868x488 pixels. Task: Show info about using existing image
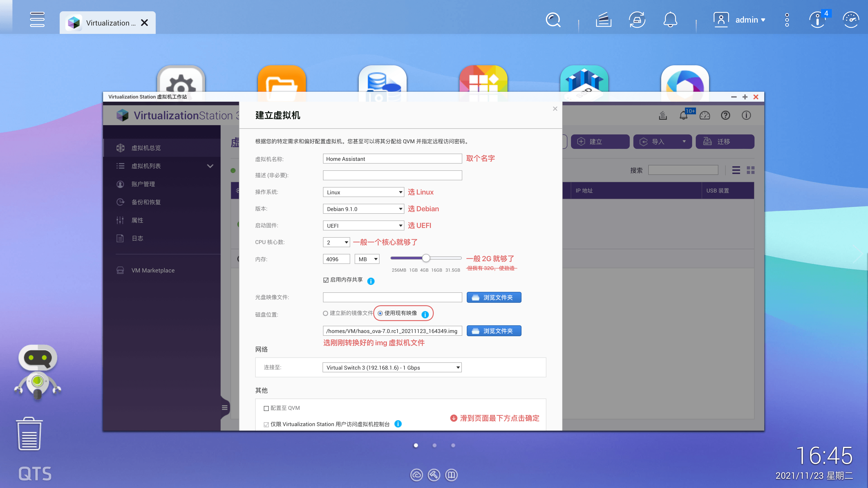tap(425, 314)
